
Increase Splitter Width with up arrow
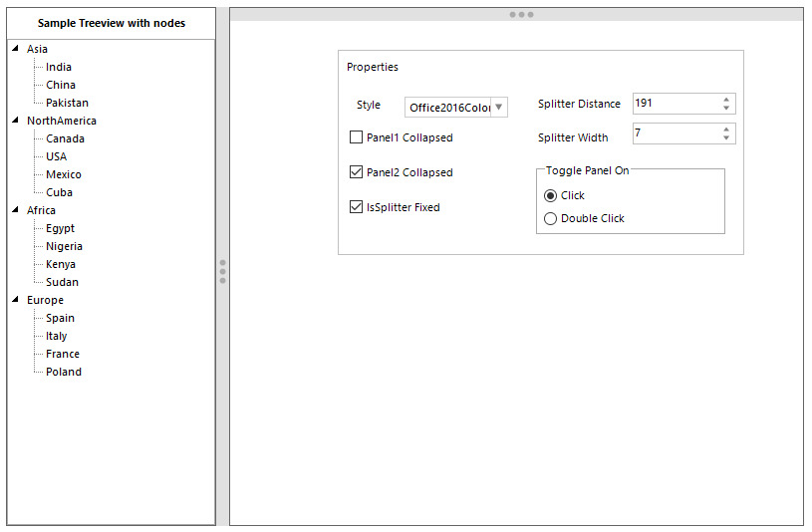(x=726, y=130)
